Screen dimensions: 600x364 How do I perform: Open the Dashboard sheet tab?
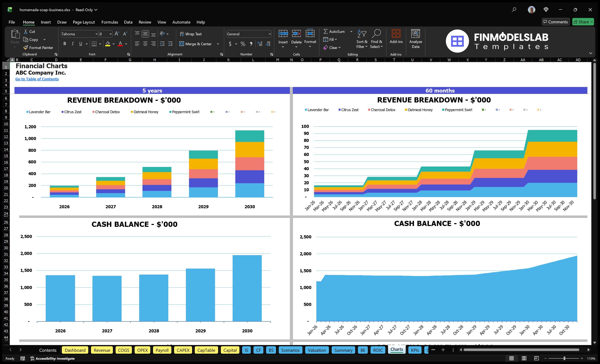(x=75, y=350)
